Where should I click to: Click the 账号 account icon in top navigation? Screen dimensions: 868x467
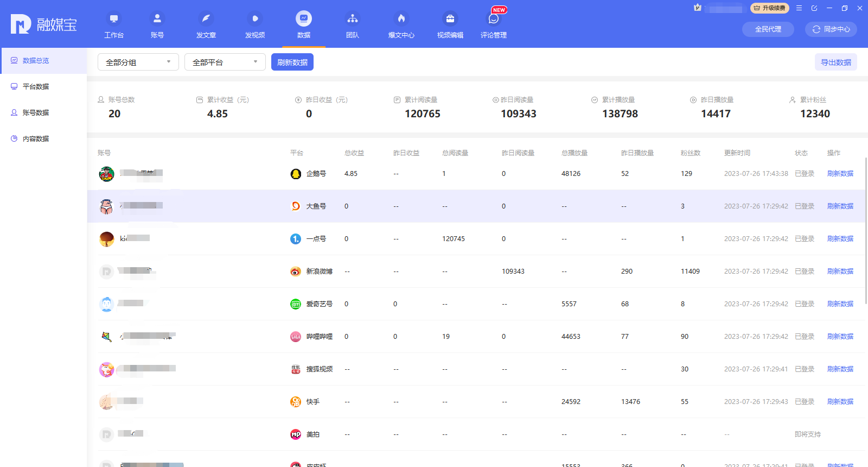[x=157, y=19]
